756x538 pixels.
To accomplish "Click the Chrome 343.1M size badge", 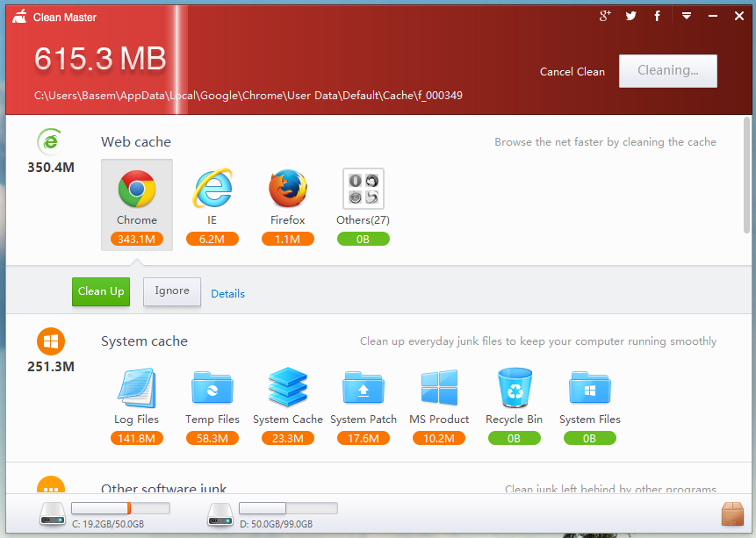I will pyautogui.click(x=136, y=239).
